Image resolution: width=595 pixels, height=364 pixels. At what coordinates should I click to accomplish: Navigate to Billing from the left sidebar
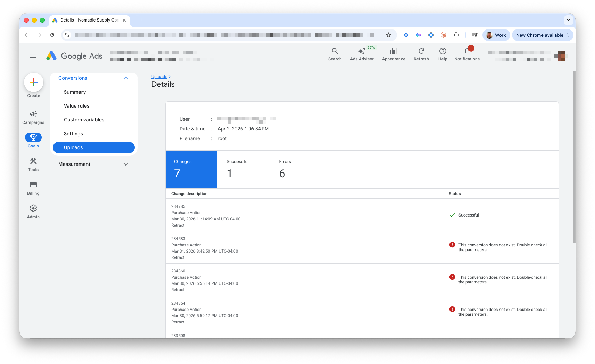click(33, 188)
